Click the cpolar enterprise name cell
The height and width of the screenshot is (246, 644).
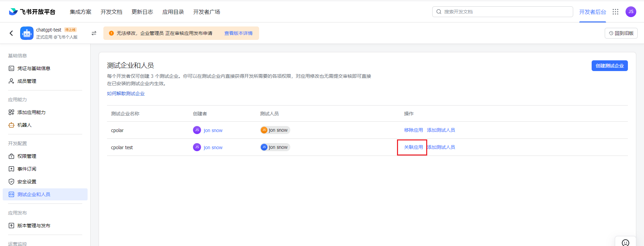(x=117, y=130)
